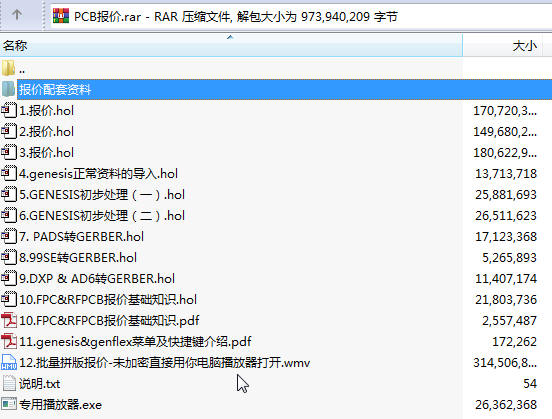
Task: Click the size value of the 12.批量拼版报价 wmv
Action: pyautogui.click(x=505, y=363)
